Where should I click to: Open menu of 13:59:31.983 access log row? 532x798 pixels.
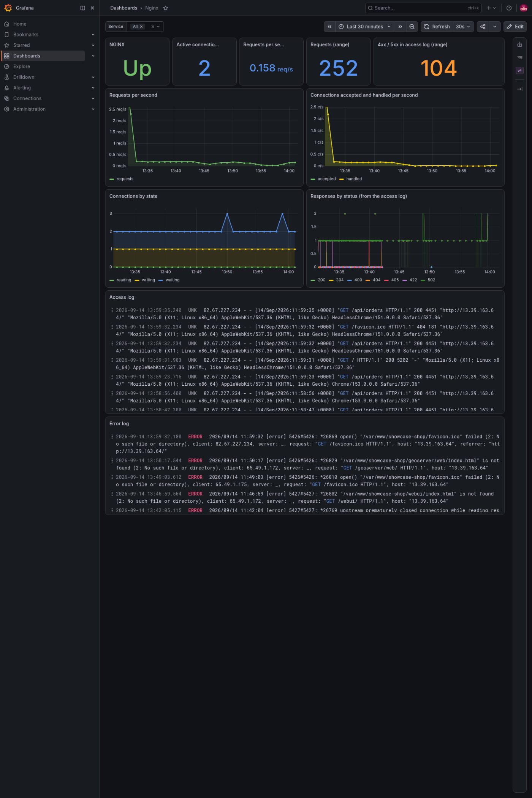[112, 360]
